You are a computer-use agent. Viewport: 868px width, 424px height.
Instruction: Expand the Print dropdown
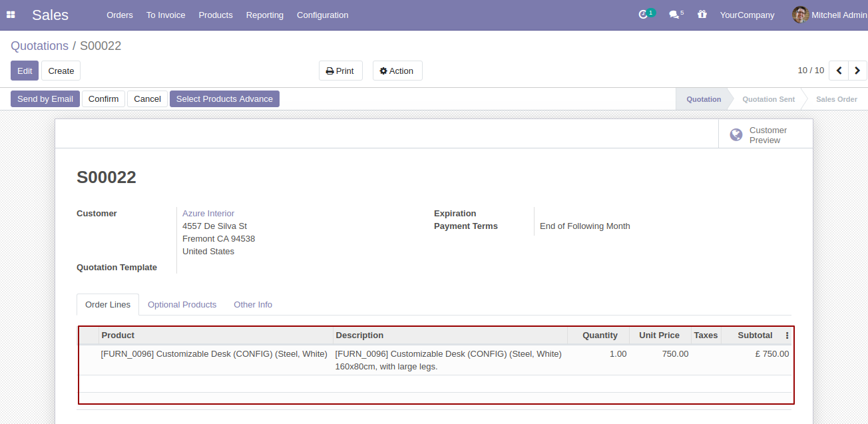coord(340,71)
